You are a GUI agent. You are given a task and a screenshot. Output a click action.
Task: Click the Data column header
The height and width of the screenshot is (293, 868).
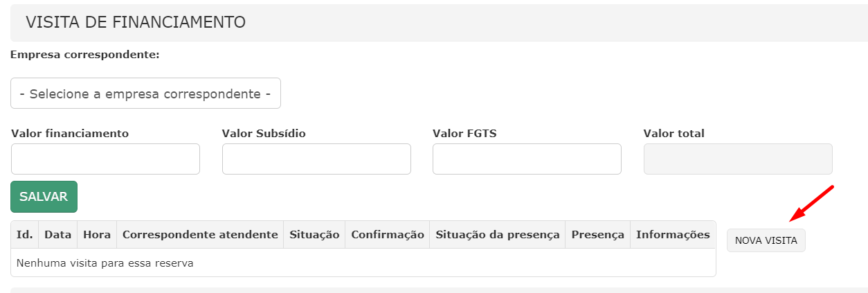point(58,235)
